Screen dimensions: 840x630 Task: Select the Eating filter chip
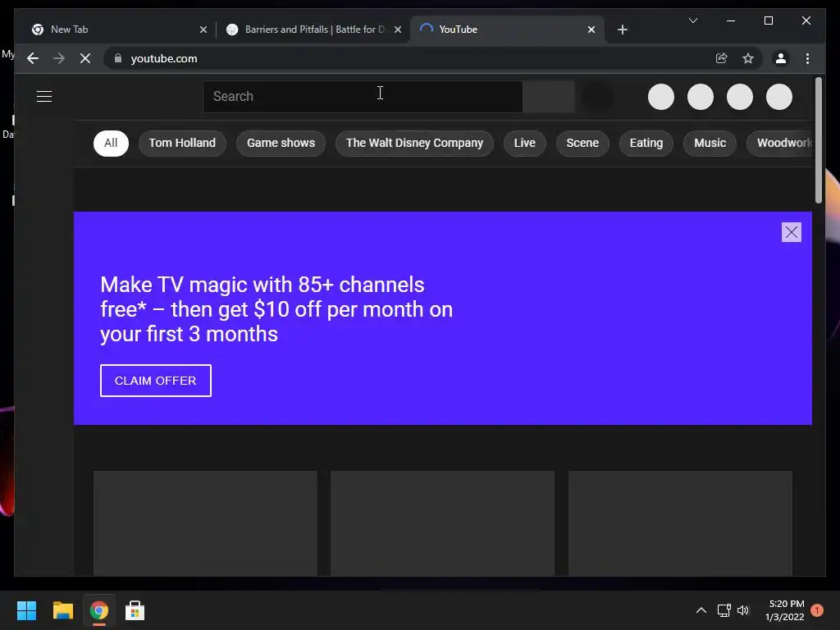(x=646, y=143)
